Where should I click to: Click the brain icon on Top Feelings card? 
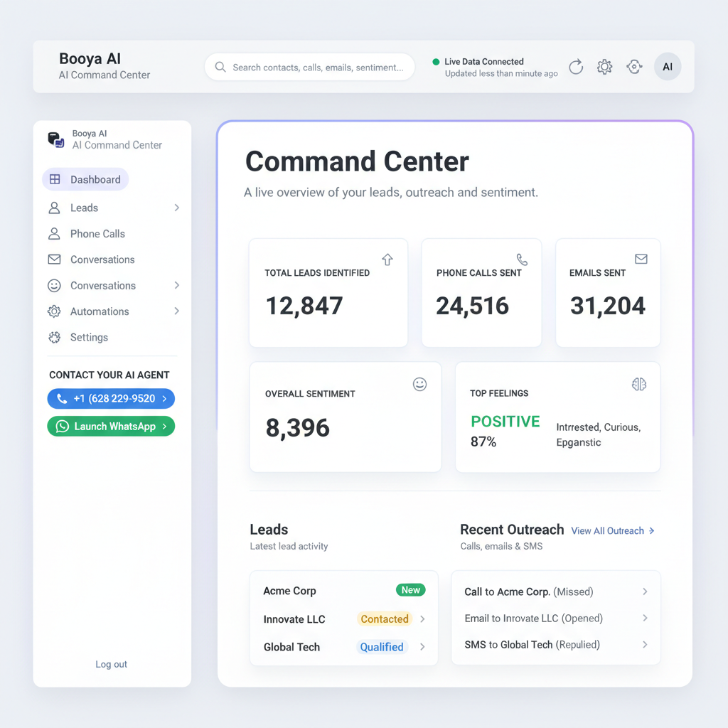[x=639, y=384]
